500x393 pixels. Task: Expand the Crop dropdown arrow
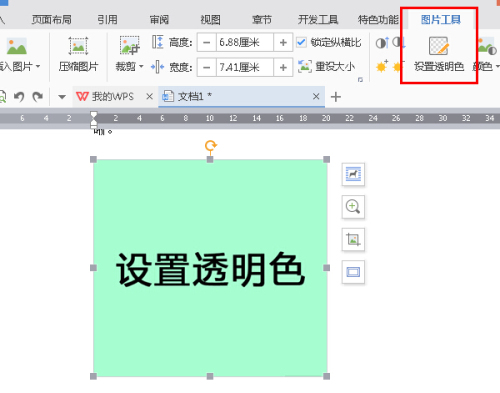click(141, 66)
